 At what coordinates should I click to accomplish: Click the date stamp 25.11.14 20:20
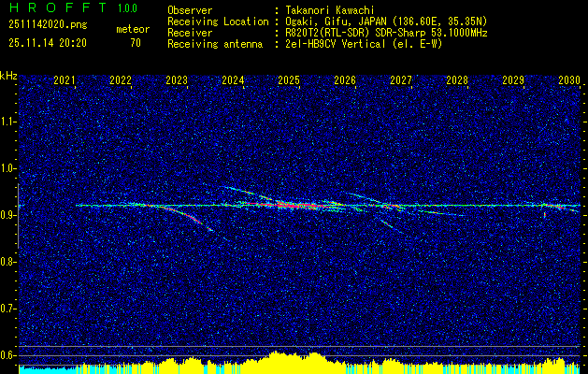tap(48, 43)
